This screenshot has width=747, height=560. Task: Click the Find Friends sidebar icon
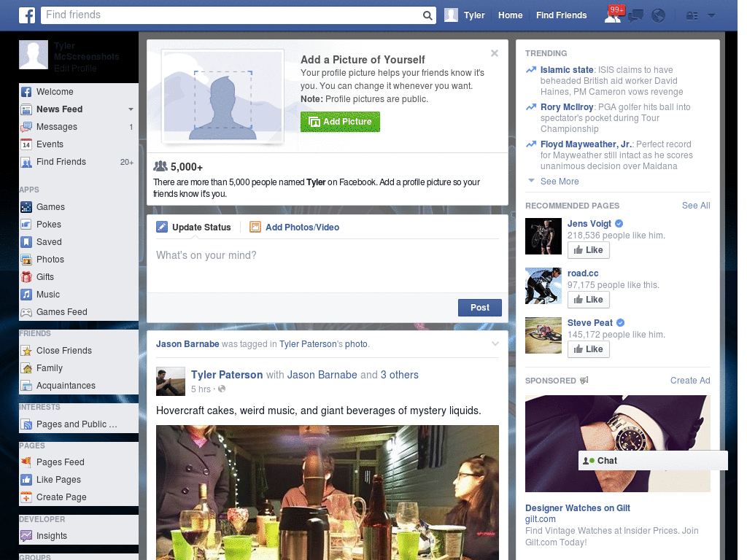(26, 162)
